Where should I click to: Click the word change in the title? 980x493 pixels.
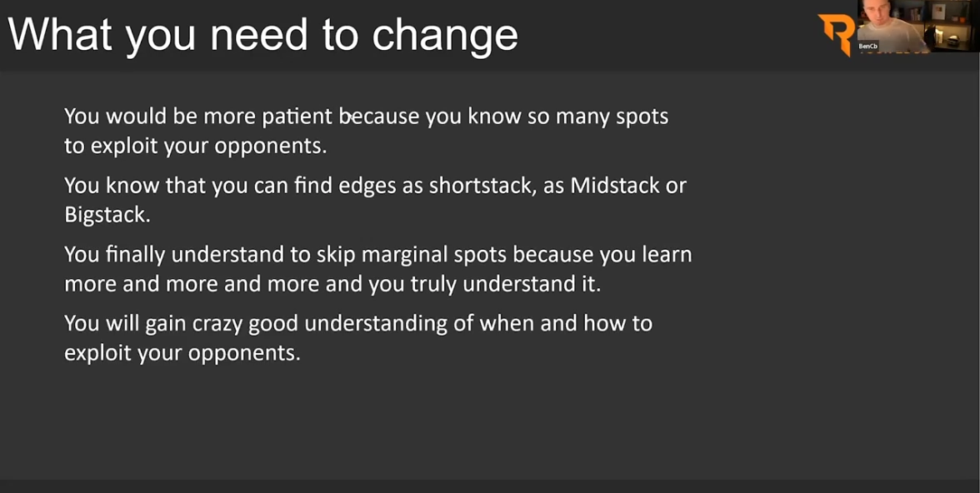pos(445,35)
